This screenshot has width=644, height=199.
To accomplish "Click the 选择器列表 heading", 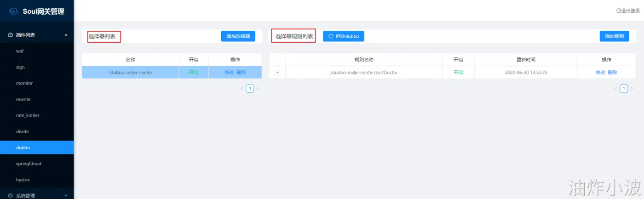I will point(102,36).
